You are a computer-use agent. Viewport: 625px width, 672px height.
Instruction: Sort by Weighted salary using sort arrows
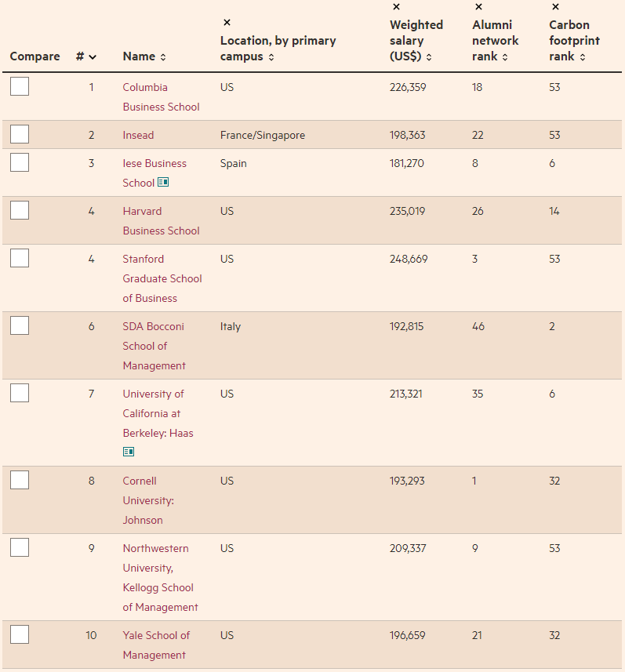coord(429,57)
